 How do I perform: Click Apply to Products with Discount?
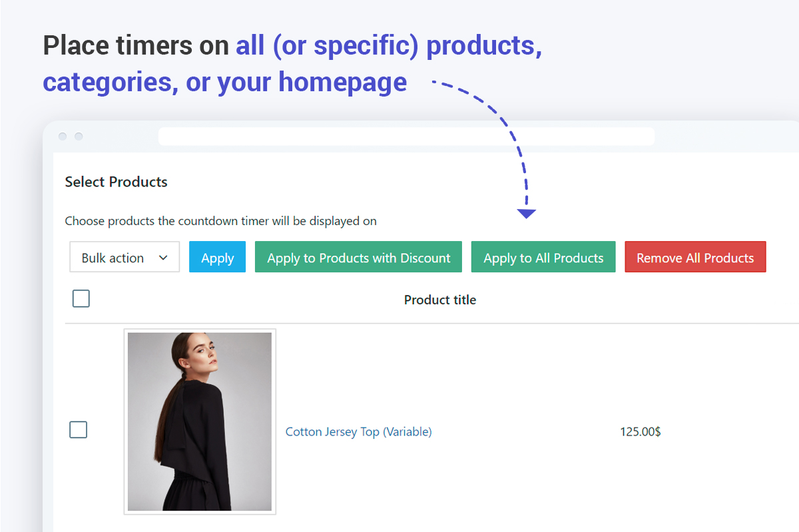point(358,258)
